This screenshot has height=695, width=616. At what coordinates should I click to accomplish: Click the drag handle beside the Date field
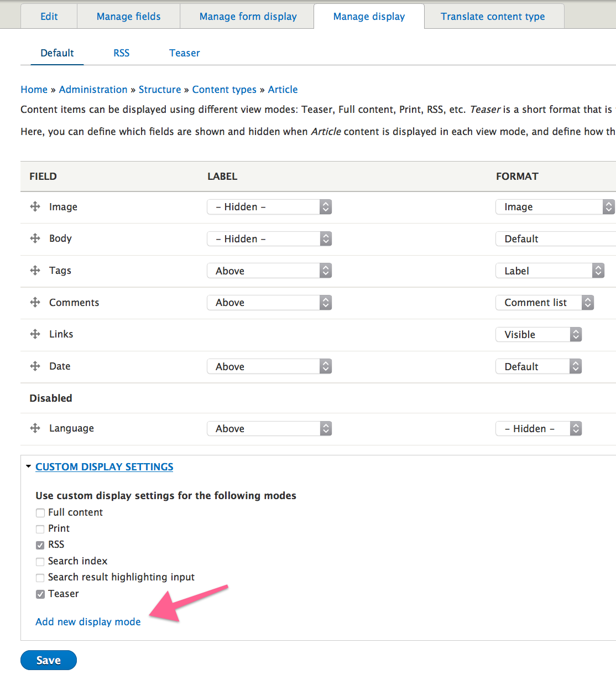pyautogui.click(x=34, y=366)
